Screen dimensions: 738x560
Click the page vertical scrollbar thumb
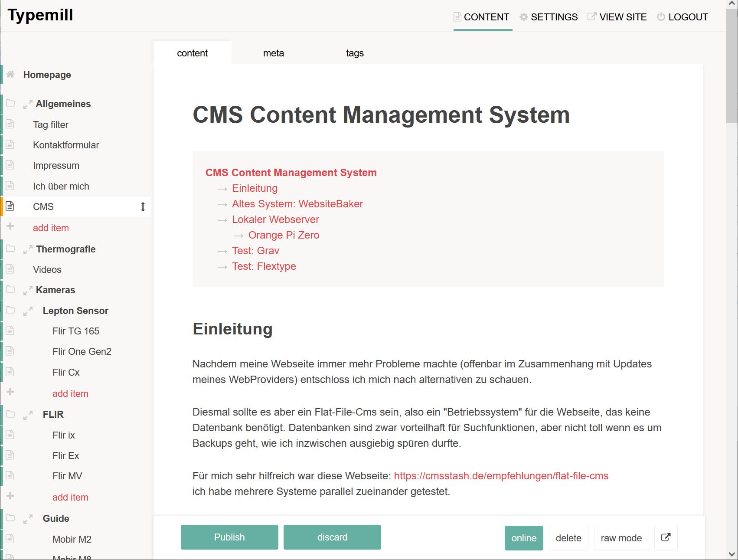pyautogui.click(x=732, y=65)
